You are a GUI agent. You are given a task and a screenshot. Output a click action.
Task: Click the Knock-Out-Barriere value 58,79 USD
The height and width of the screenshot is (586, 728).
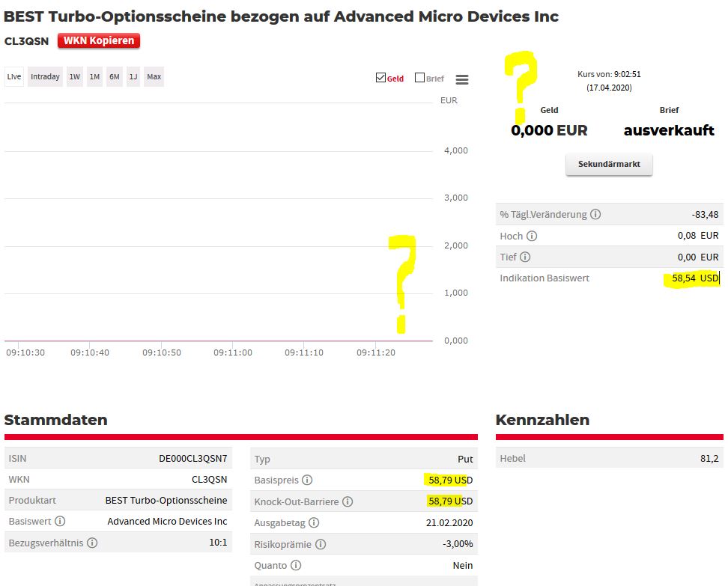point(450,501)
